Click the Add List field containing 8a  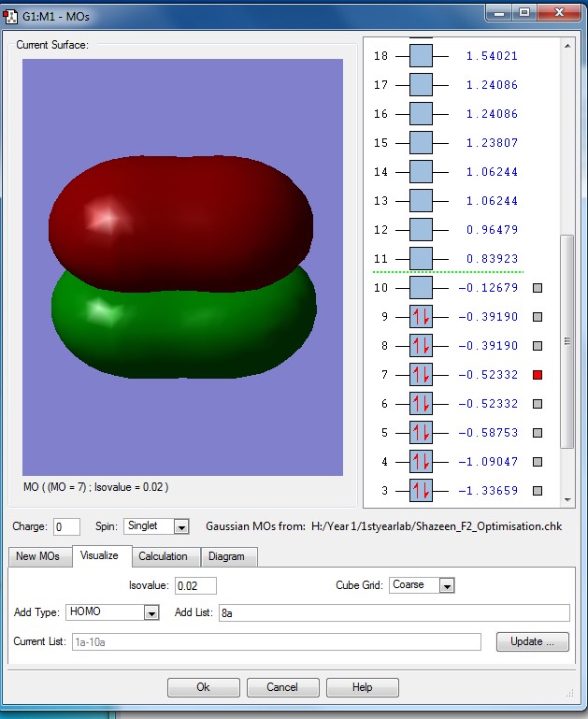tap(394, 613)
